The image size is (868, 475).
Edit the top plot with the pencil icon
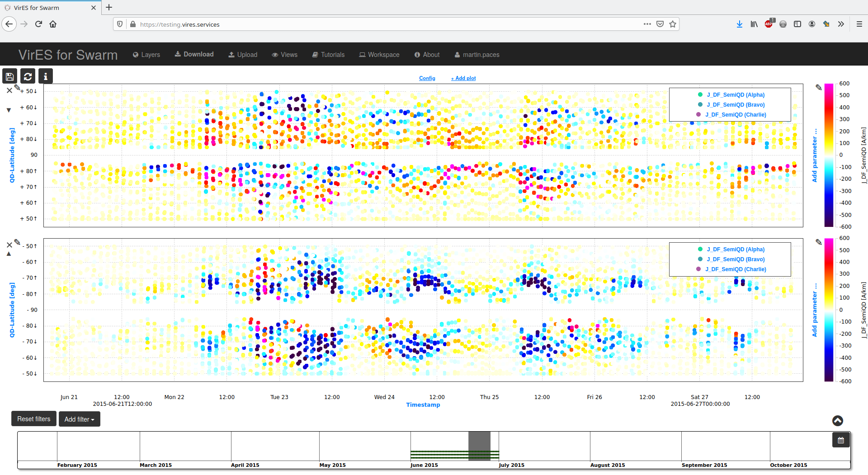click(x=17, y=88)
